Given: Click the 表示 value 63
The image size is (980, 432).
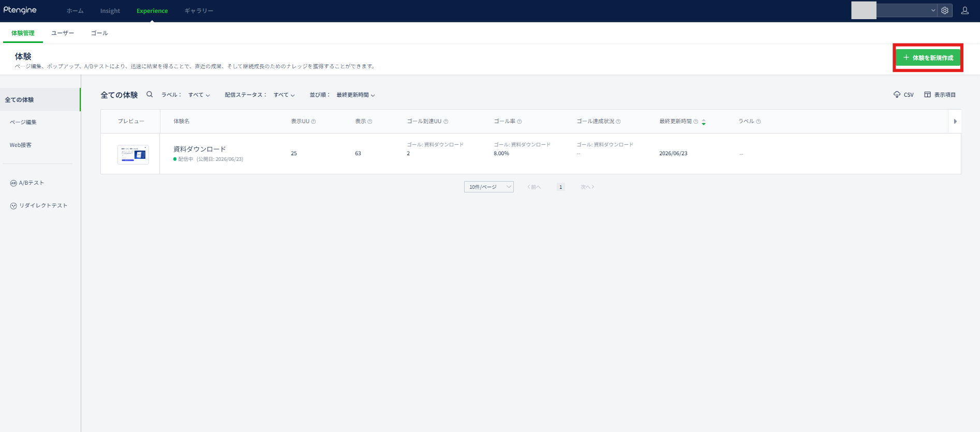Looking at the screenshot, I should 358,154.
